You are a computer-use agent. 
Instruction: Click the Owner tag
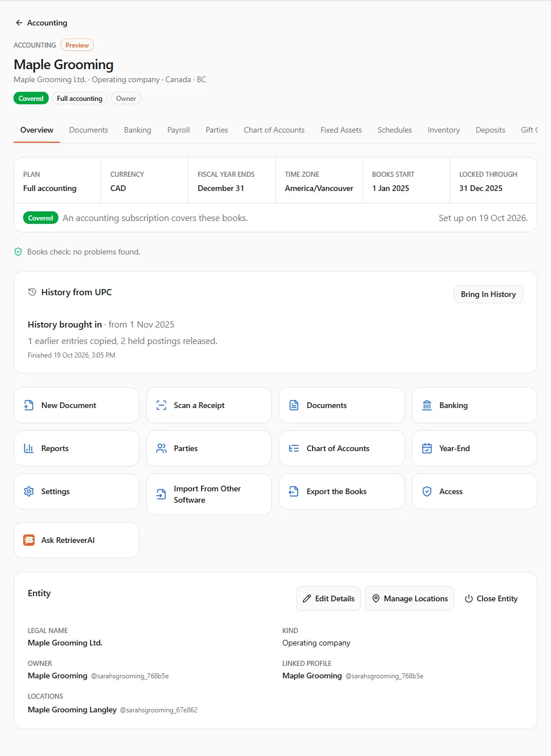[x=126, y=99]
